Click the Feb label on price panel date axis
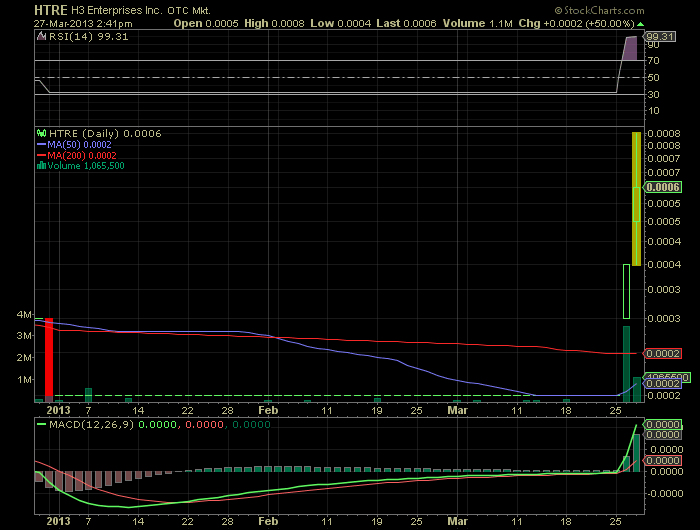 click(268, 410)
